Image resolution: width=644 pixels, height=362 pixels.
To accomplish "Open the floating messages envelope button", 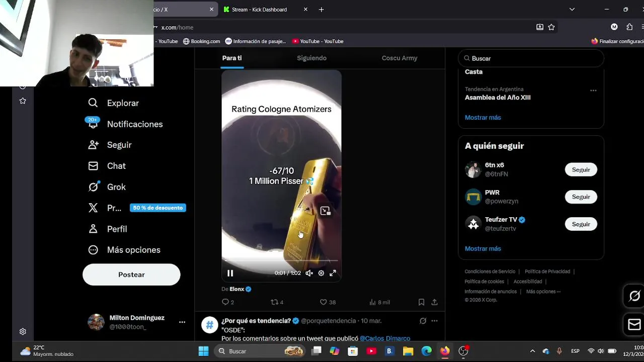I will point(634,324).
